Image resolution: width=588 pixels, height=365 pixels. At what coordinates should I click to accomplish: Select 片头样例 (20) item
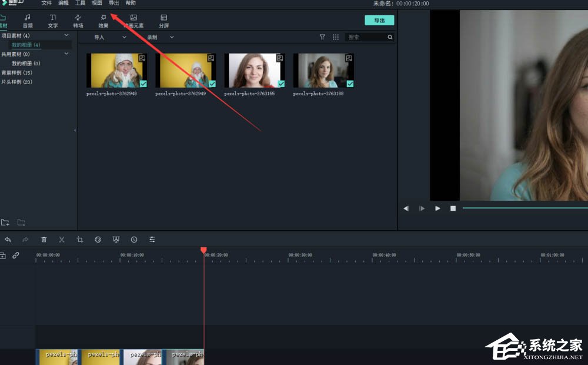click(x=17, y=82)
